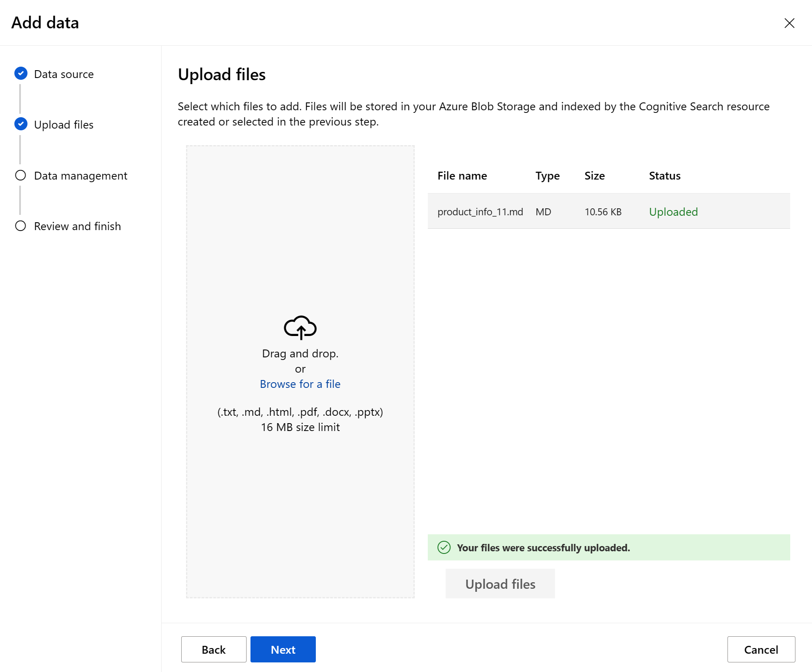Click the green success checkmark icon
Image resolution: width=812 pixels, height=672 pixels.
coord(444,547)
